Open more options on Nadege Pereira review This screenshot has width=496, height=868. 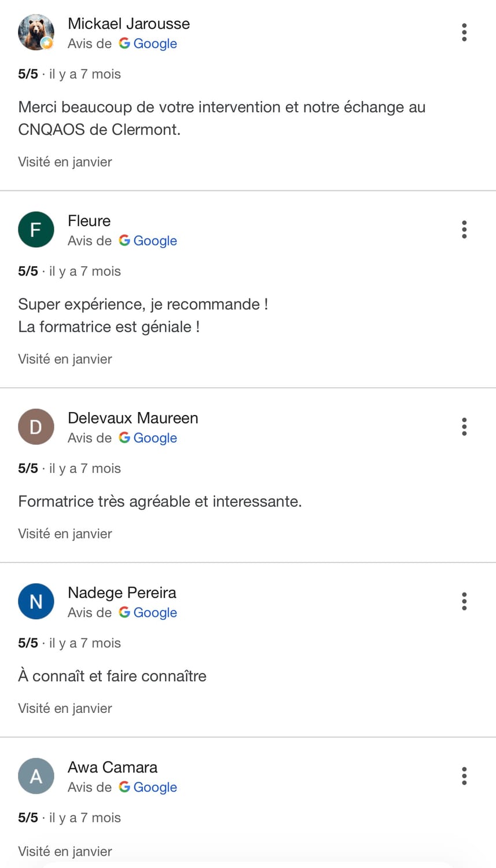[x=464, y=602]
